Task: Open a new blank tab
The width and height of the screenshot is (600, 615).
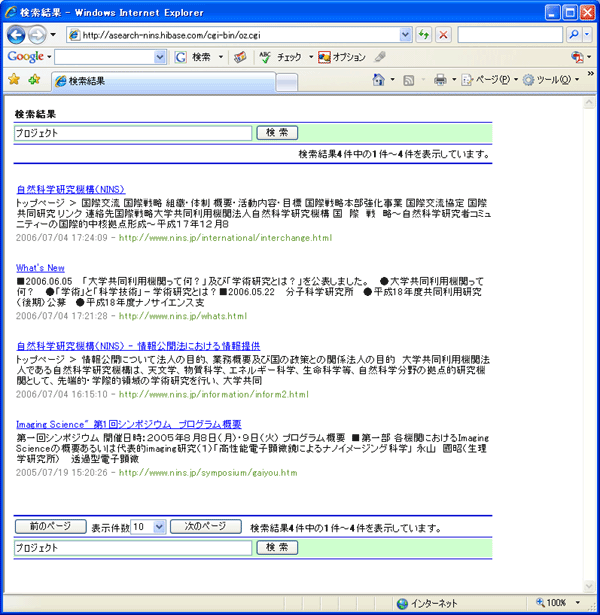Action: click(287, 82)
